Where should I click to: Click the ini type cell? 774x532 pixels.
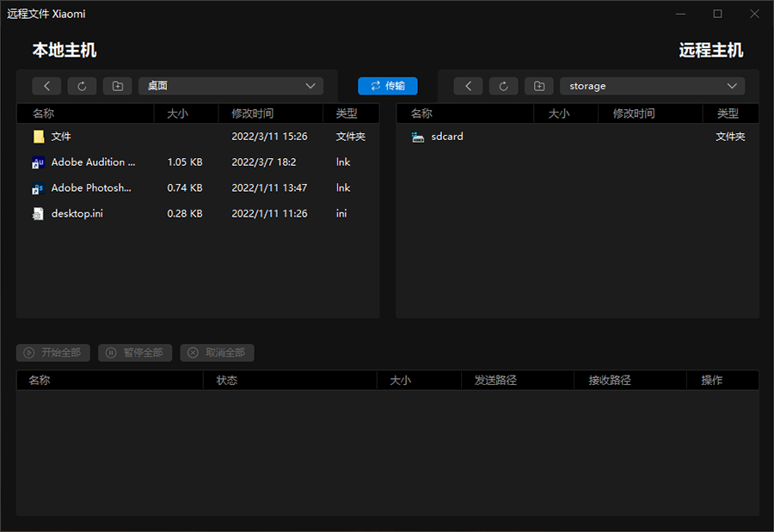click(x=341, y=214)
